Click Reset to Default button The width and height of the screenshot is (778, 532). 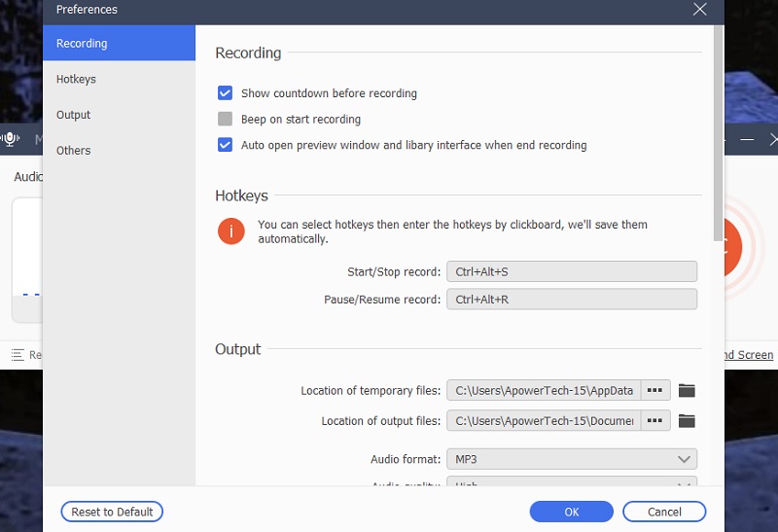(x=112, y=512)
